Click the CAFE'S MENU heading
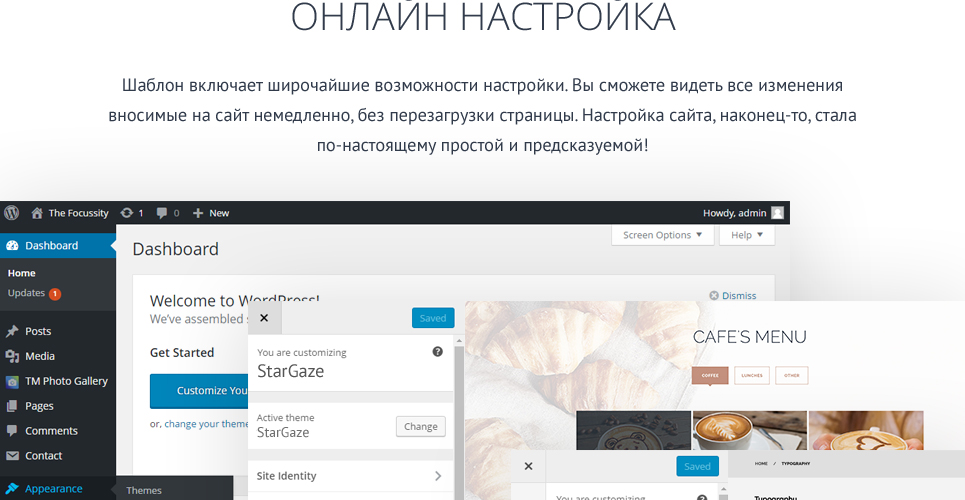965x500 pixels. coord(750,337)
